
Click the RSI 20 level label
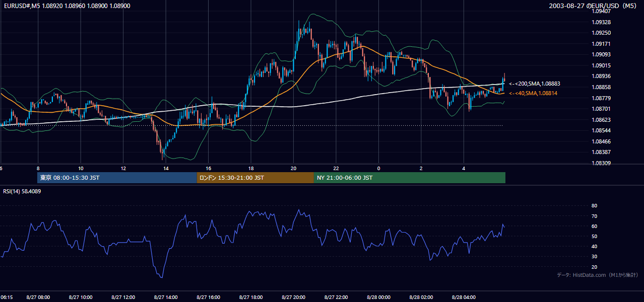tap(594, 267)
